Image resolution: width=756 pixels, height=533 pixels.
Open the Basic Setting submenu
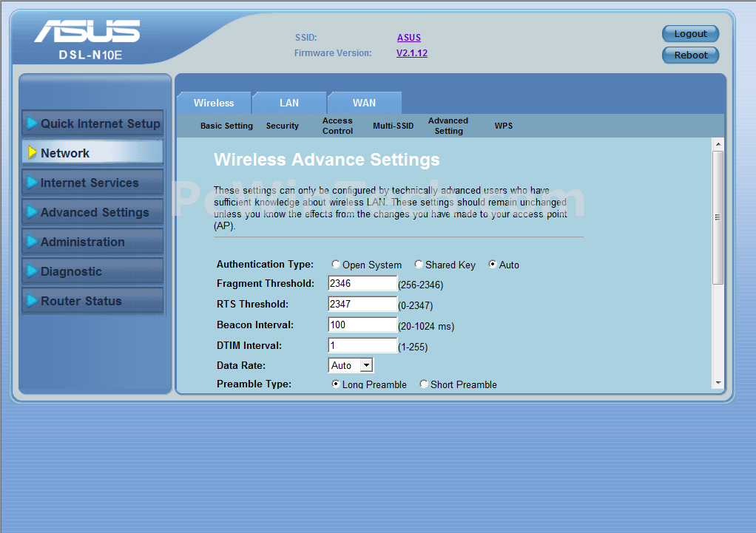[x=226, y=126]
